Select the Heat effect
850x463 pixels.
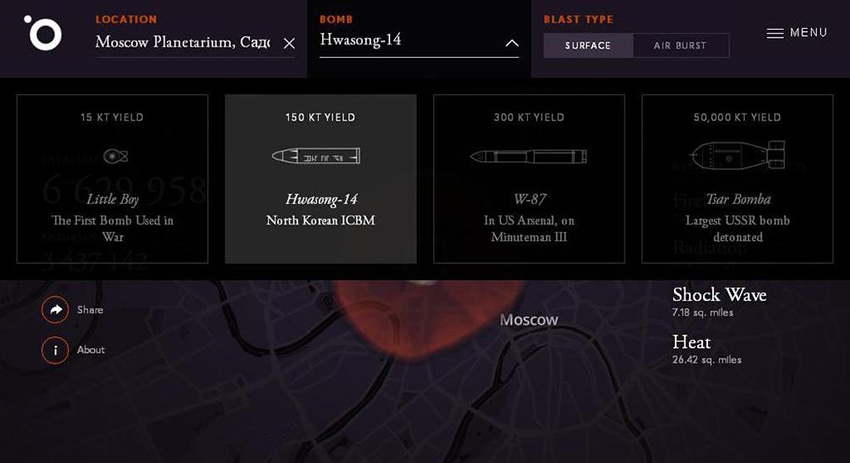click(x=691, y=342)
